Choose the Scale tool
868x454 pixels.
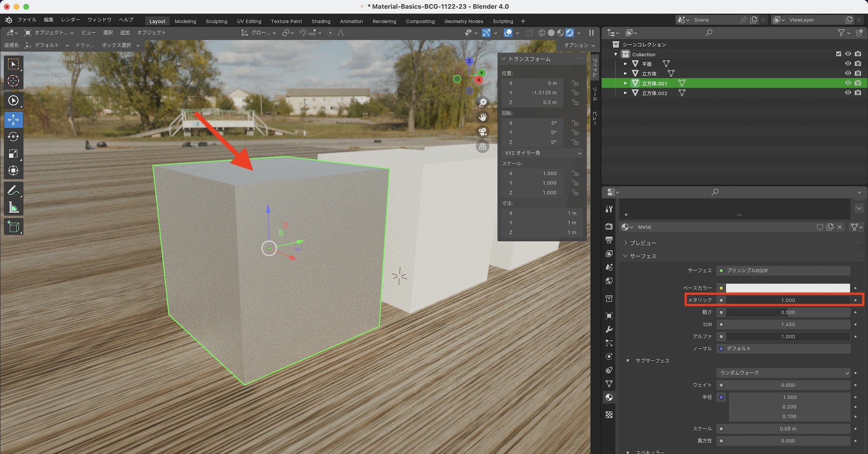[x=13, y=154]
